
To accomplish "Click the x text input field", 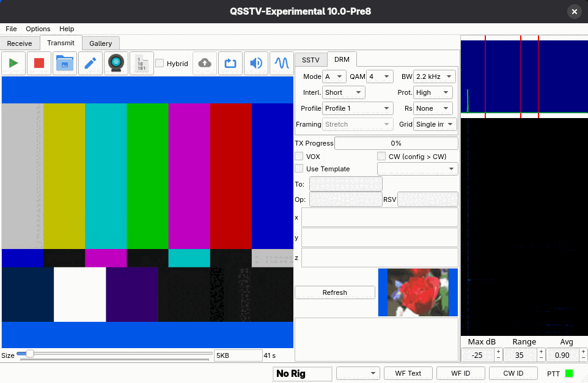I will (380, 217).
